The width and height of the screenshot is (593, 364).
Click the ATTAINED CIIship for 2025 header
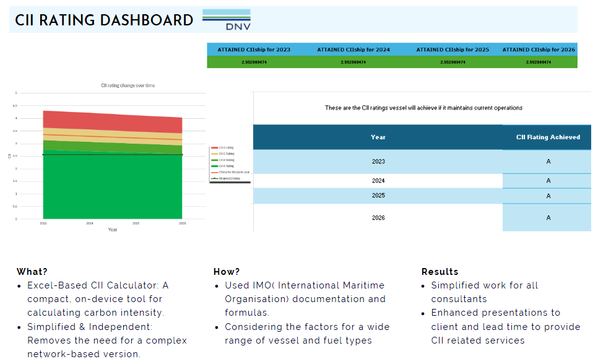[x=452, y=50]
